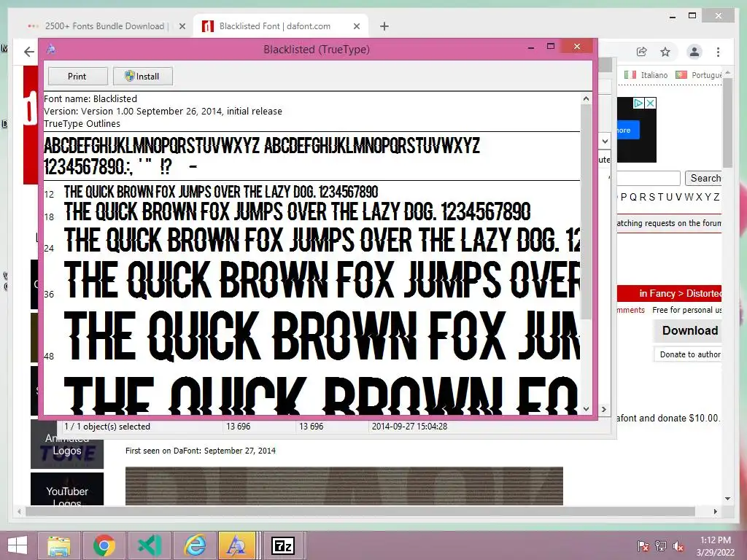Viewport: 747px width, 560px height.
Task: Open Internet Explorer from the taskbar
Action: coord(195,545)
